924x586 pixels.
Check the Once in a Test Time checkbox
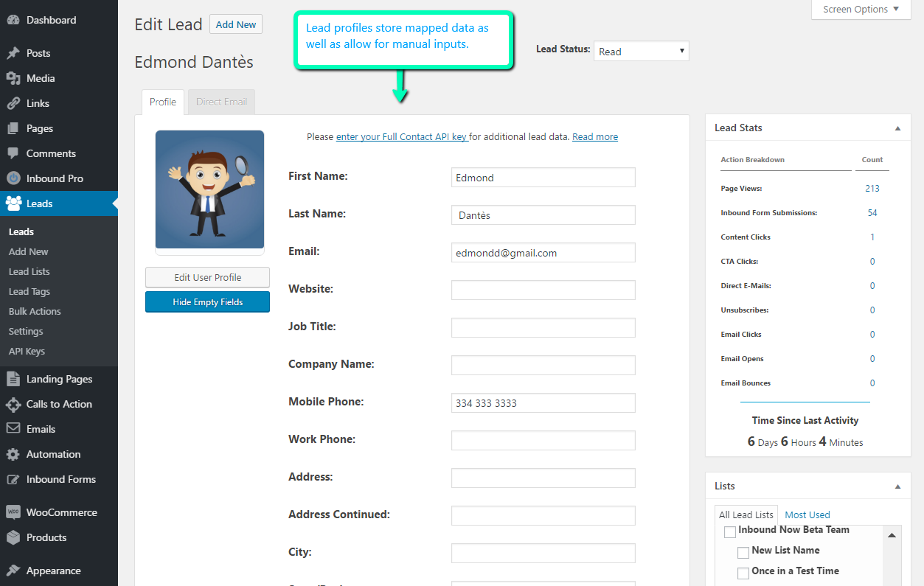pos(743,573)
